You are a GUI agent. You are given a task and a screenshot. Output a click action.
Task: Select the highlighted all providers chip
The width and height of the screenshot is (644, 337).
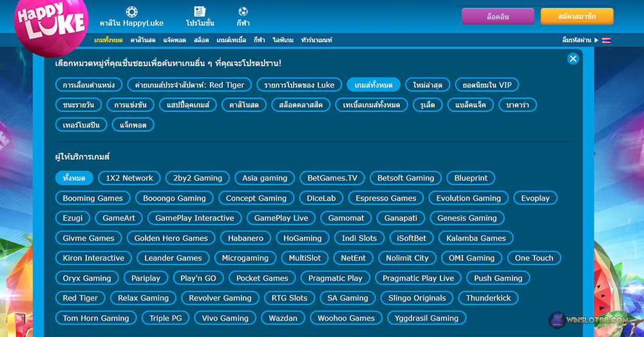[x=74, y=178]
